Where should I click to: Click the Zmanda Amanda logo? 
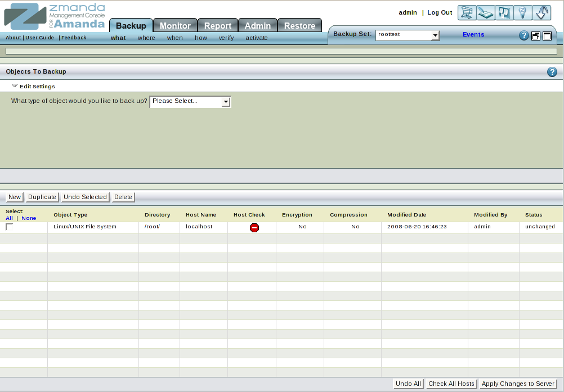[x=55, y=16]
